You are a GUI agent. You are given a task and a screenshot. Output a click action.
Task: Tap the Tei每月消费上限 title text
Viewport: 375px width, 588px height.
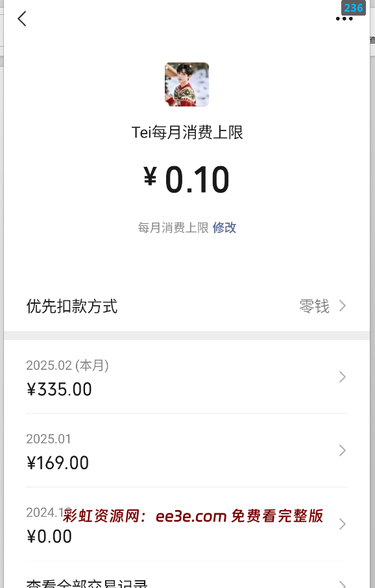tap(187, 132)
